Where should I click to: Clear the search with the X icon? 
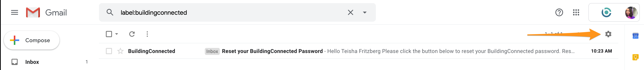[x=350, y=12]
